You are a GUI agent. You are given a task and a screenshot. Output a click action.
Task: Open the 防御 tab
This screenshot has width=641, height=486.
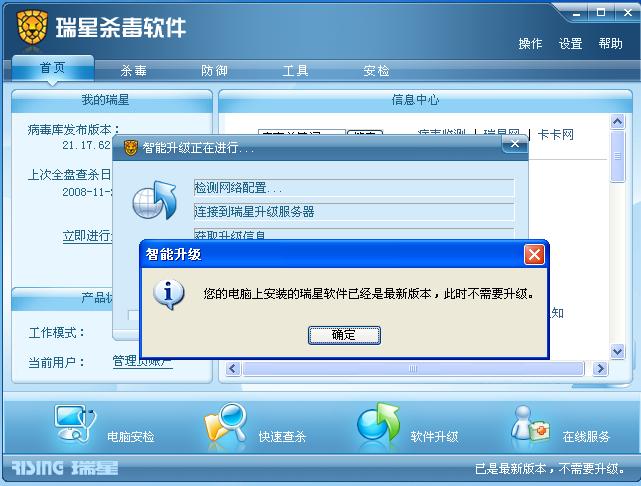coord(214,71)
